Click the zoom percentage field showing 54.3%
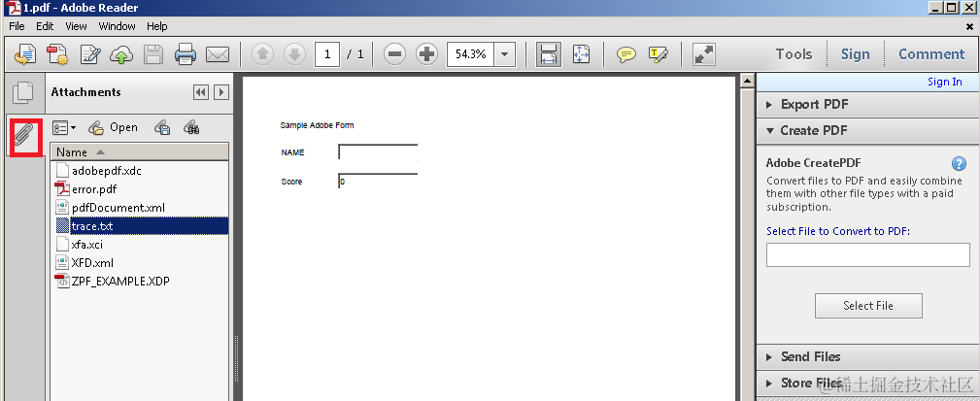Screen dimensions: 980x401 pyautogui.click(x=471, y=54)
